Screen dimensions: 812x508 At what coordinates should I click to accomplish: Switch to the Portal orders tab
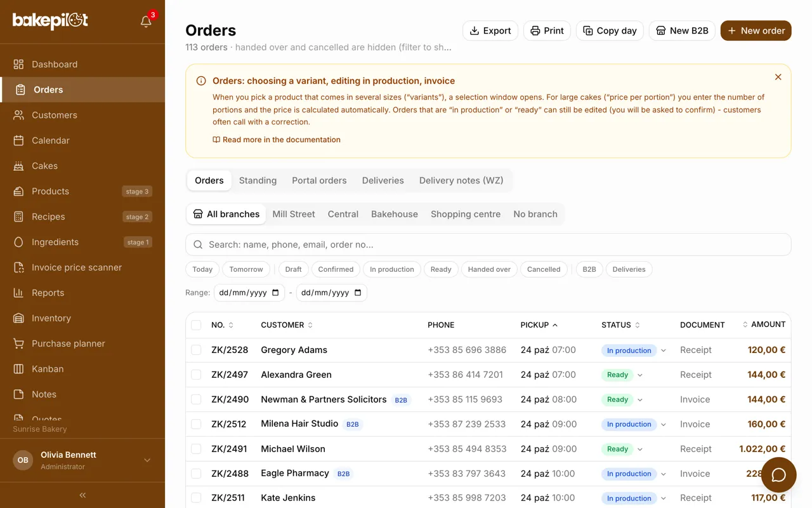tap(319, 180)
